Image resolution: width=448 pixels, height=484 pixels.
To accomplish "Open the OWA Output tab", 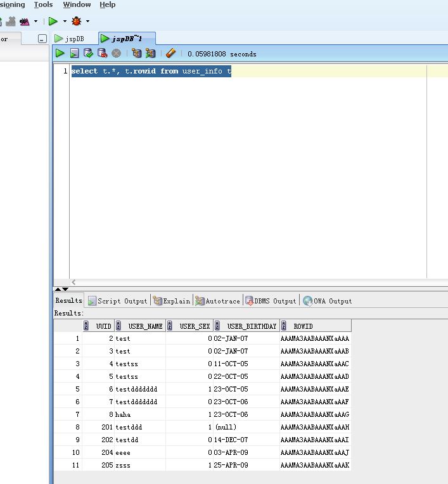I will tap(327, 301).
